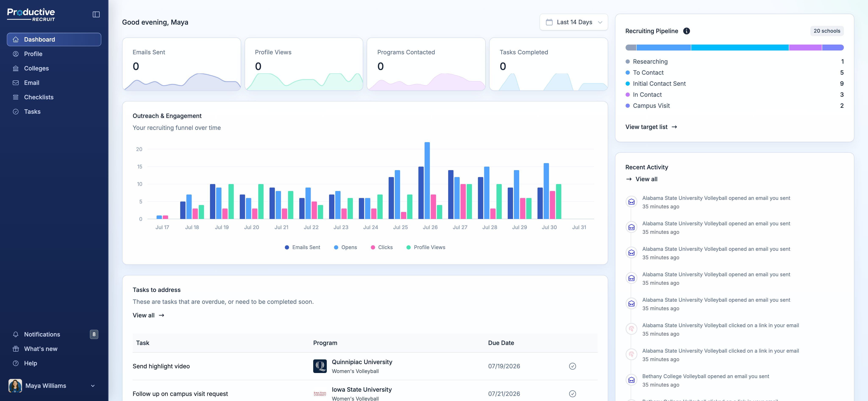The image size is (868, 401).
Task: Open Iowa State University program link
Action: click(x=362, y=390)
